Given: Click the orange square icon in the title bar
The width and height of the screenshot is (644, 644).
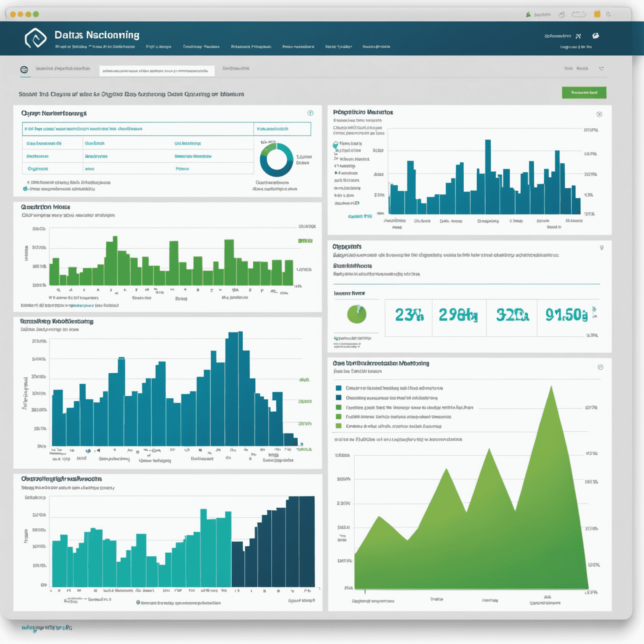Looking at the screenshot, I should 597,14.
